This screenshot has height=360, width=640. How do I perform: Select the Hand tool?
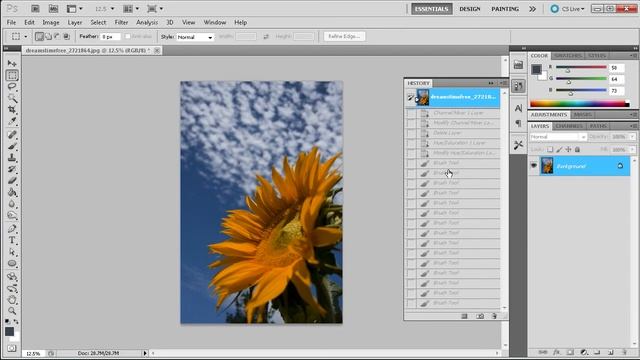pyautogui.click(x=12, y=300)
